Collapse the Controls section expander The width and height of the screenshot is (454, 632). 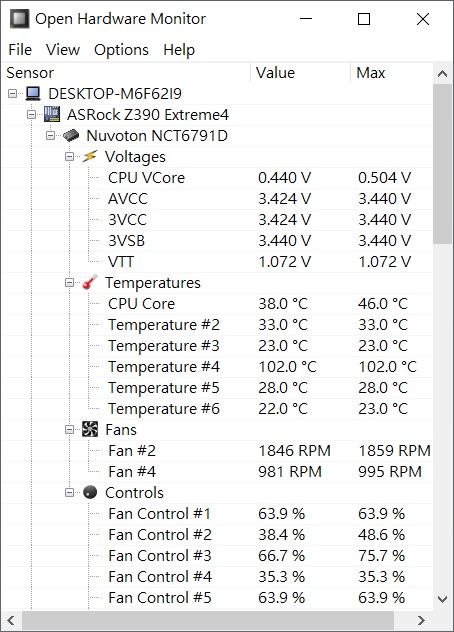pos(69,493)
